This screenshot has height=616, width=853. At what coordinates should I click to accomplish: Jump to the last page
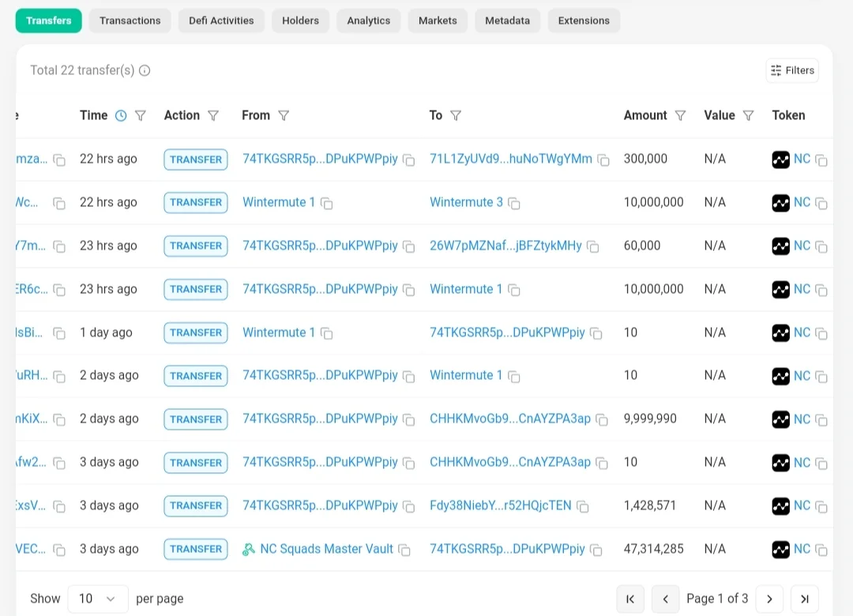point(805,599)
